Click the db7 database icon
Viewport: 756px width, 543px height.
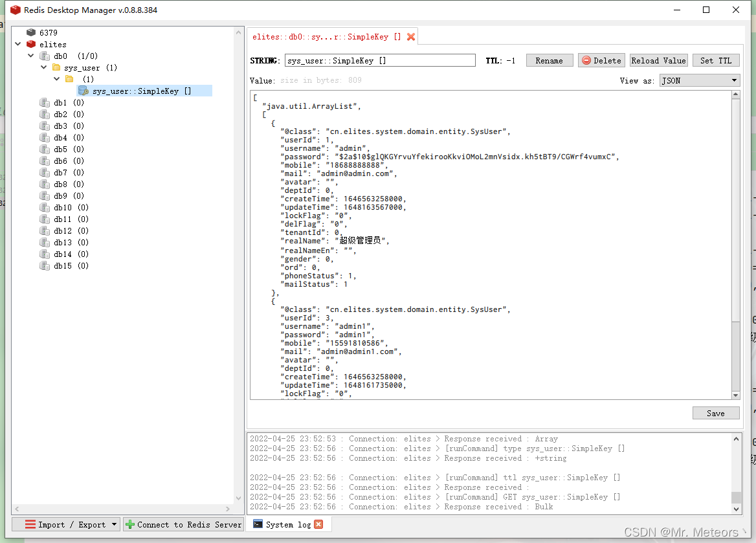click(45, 173)
